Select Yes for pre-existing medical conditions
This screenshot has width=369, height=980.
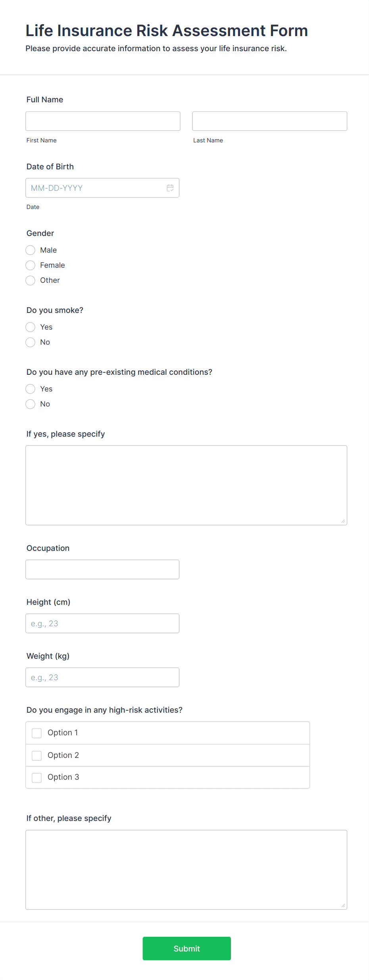tap(30, 389)
